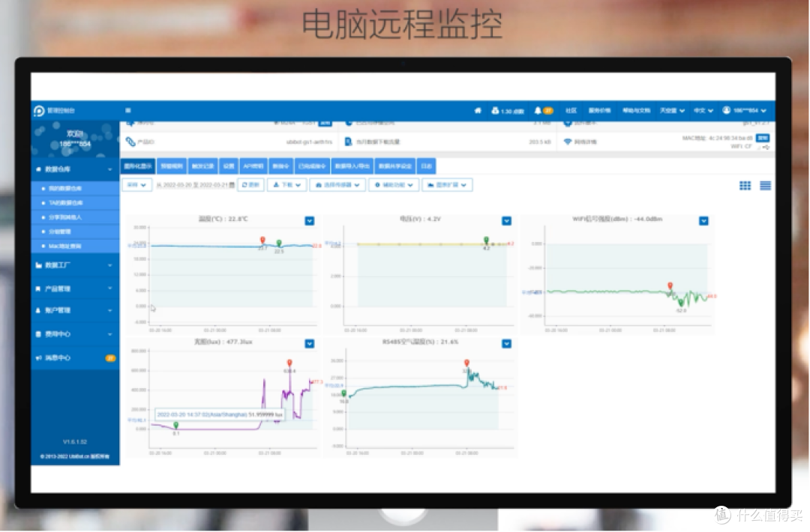Image resolution: width=810 pixels, height=532 pixels.
Task: Open 分组管理 in sidebar
Action: click(x=75, y=232)
